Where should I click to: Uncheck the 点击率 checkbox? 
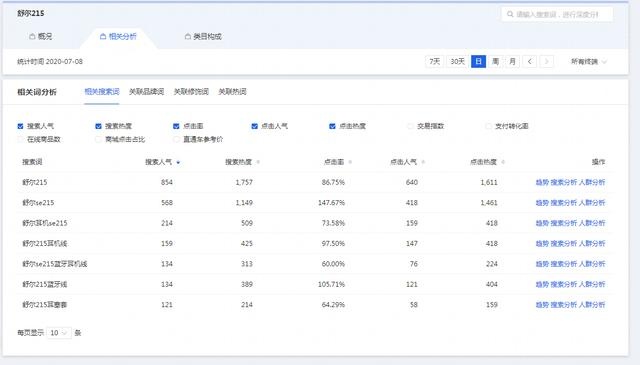click(x=176, y=126)
